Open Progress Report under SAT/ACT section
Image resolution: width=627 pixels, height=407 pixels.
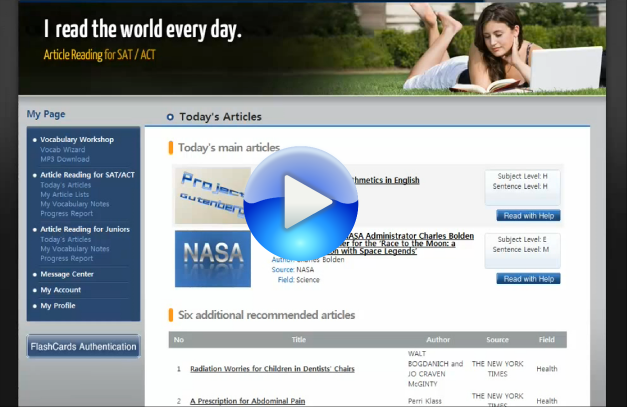[x=66, y=213]
